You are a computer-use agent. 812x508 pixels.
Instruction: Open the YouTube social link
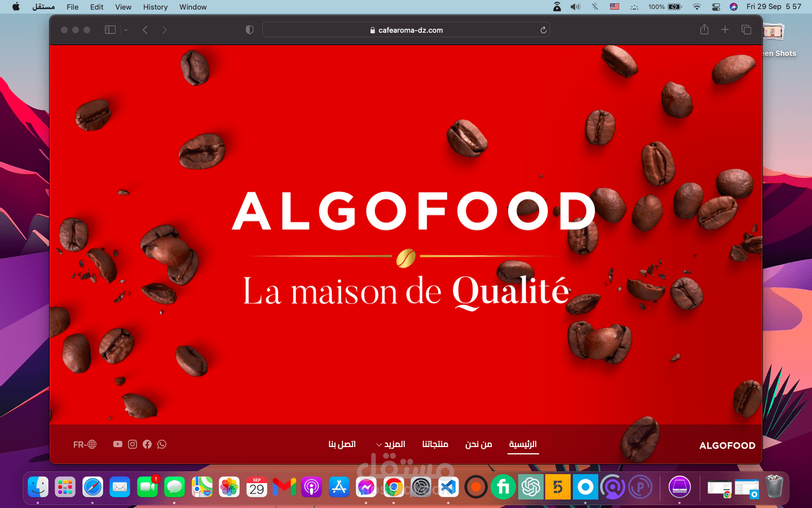point(117,444)
